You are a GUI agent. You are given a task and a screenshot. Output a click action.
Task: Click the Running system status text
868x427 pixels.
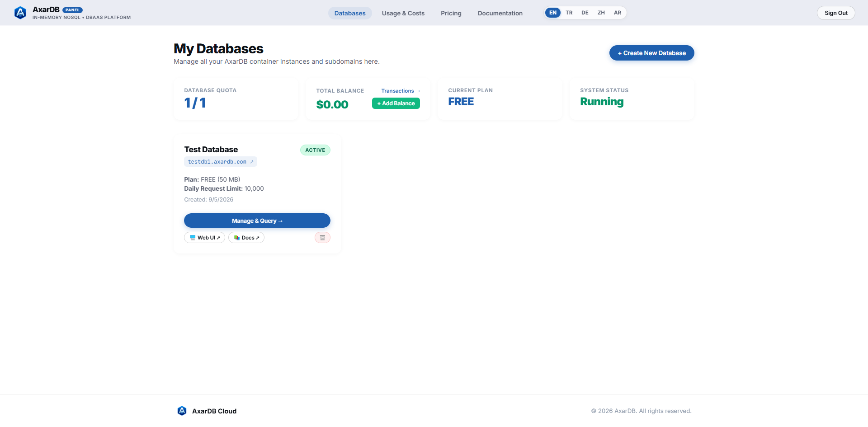602,102
